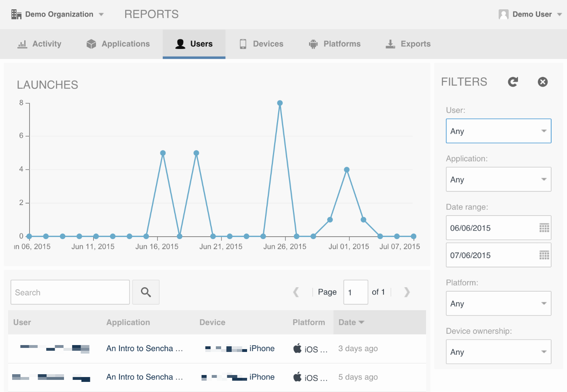Click the 'Jun 16, 2015' axis label
Screen dimensions: 567x392
point(157,246)
